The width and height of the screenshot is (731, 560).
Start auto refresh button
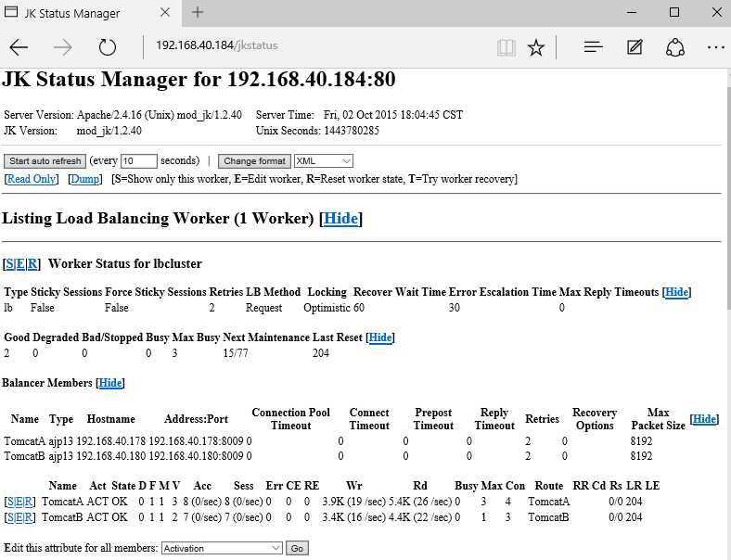pyautogui.click(x=45, y=161)
